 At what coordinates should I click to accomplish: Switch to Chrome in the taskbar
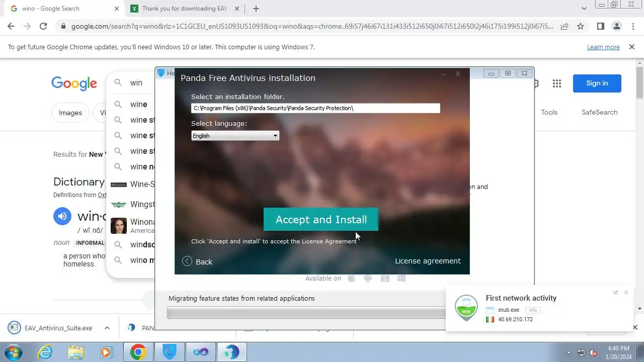[138, 352]
